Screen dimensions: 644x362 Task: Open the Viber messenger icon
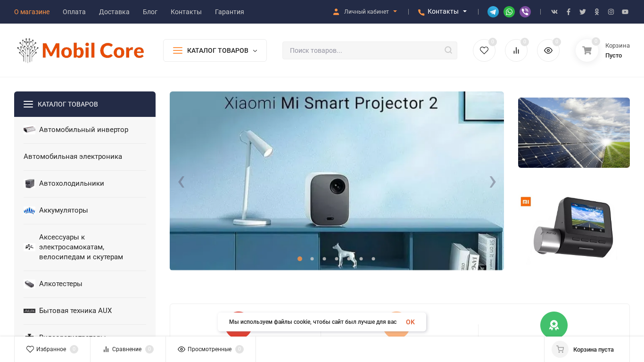coord(525,12)
